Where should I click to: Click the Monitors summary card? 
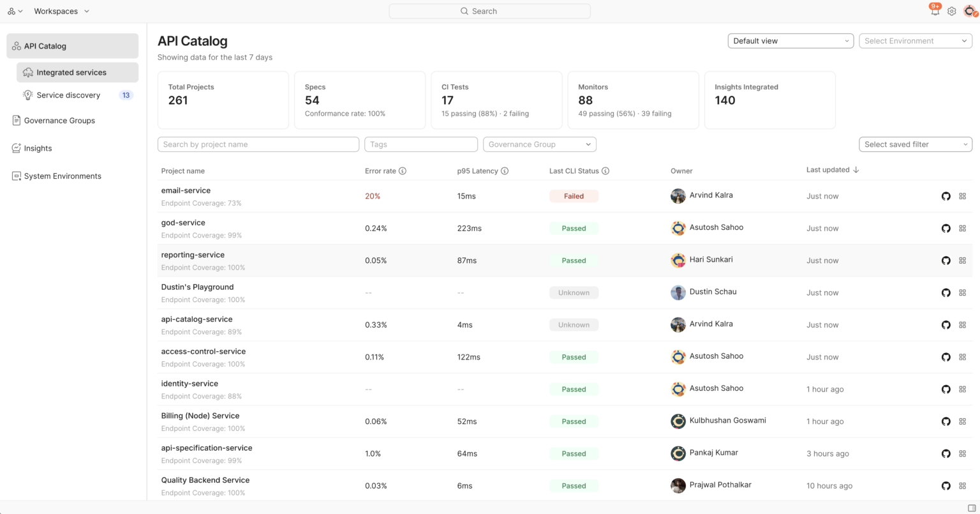coord(633,100)
